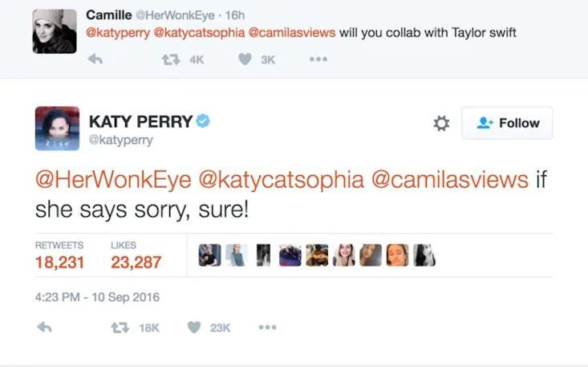The image size is (588, 367).
Task: Reply to Katy Perry's tweet
Action: coord(45,327)
